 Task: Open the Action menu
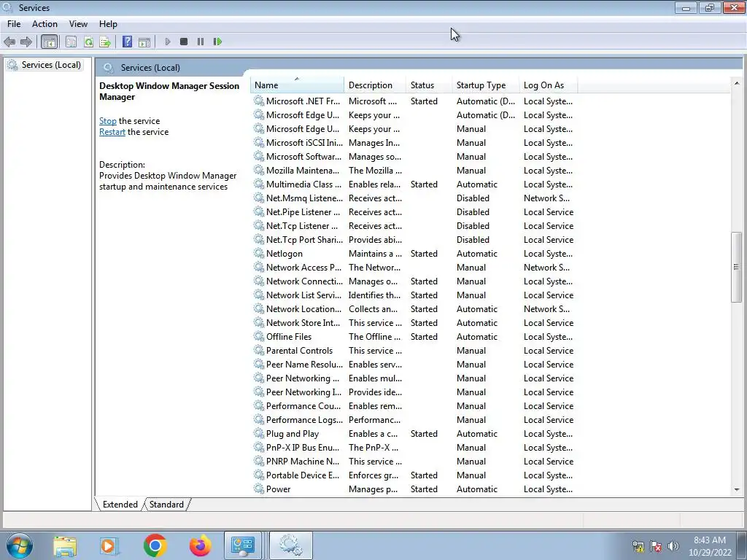tap(44, 24)
